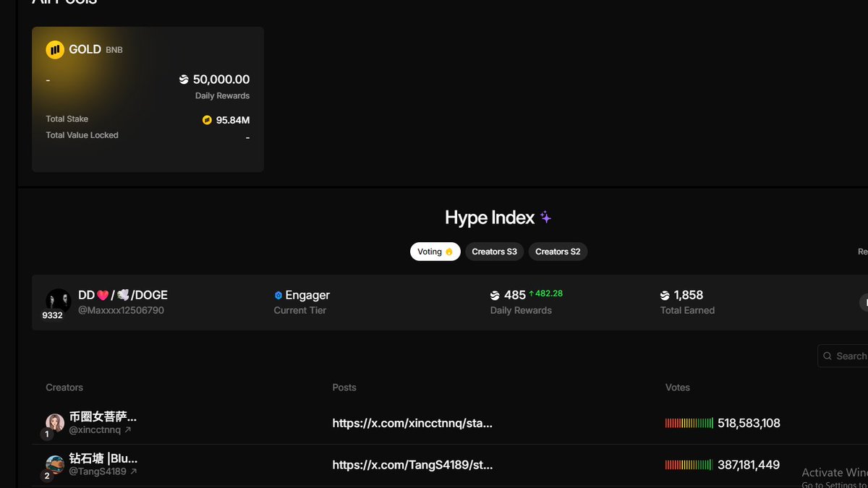Switch to the Creators S3 tab
The image size is (868, 488).
tap(494, 251)
